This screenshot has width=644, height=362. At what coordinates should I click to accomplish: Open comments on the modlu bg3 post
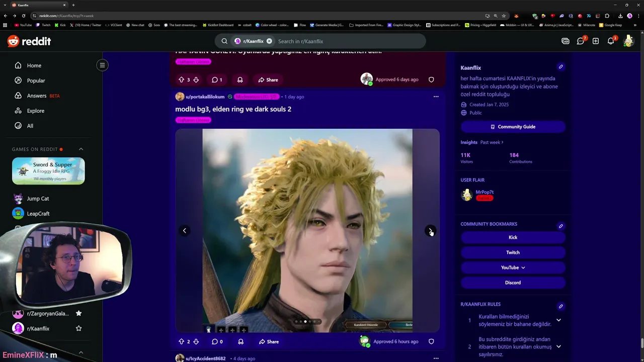[x=217, y=341]
